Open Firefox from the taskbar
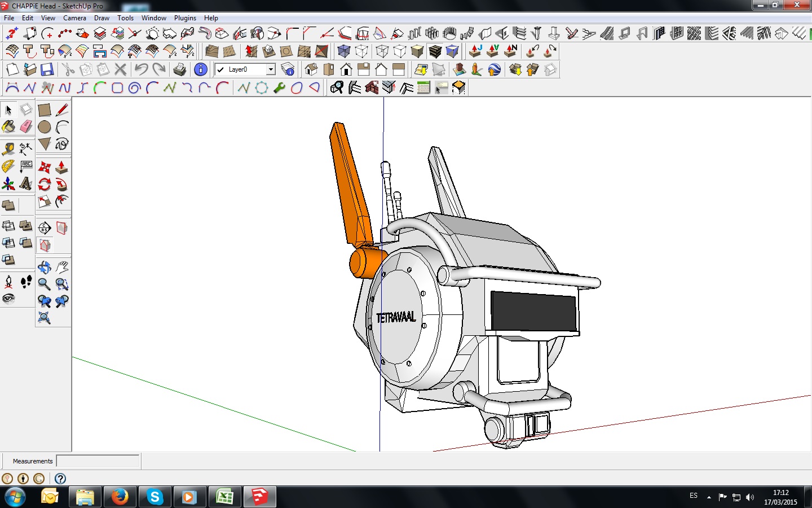 pos(120,497)
